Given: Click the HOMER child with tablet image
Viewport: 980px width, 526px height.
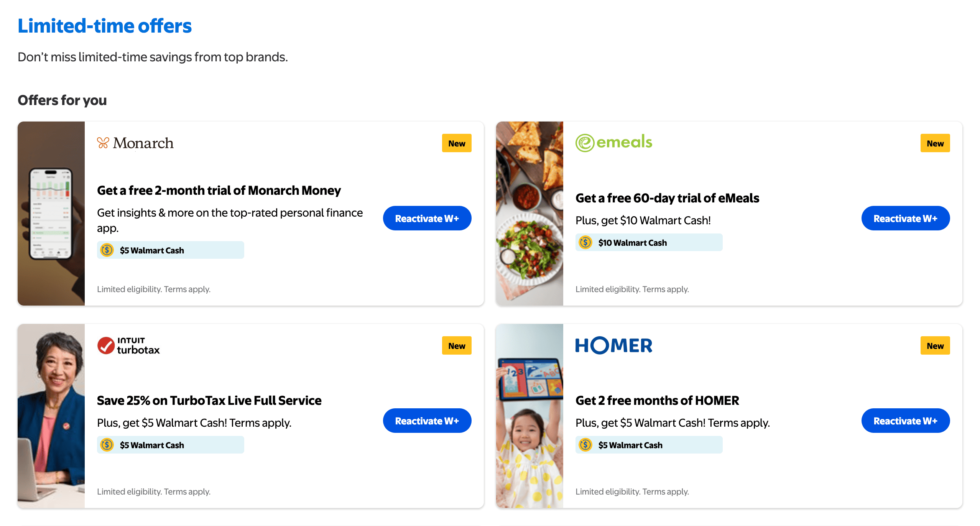Looking at the screenshot, I should pyautogui.click(x=529, y=416).
